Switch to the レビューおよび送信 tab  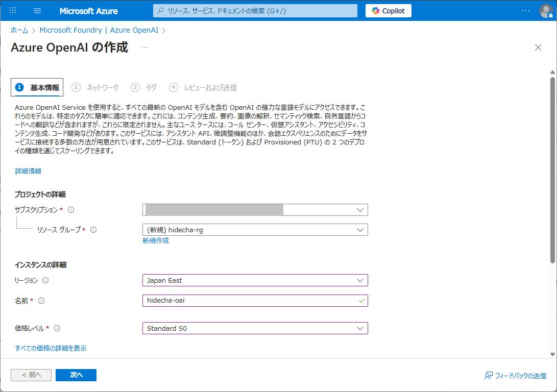coord(203,87)
